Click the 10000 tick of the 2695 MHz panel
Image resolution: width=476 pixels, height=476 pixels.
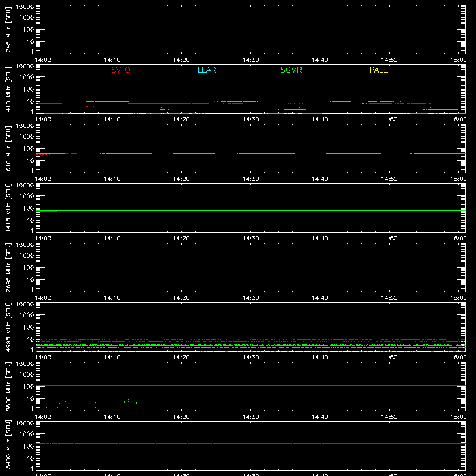[25, 245]
